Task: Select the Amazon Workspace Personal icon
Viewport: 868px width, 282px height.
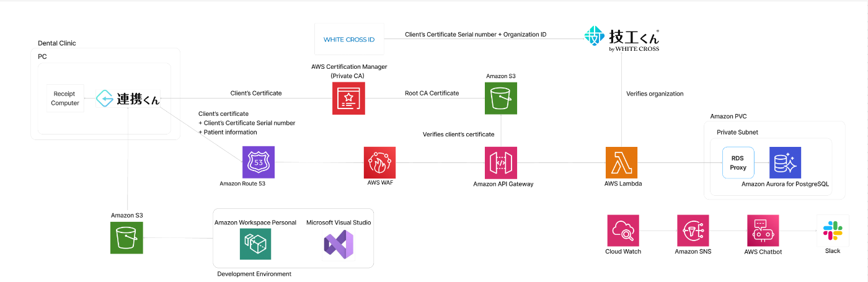Action: tap(255, 244)
